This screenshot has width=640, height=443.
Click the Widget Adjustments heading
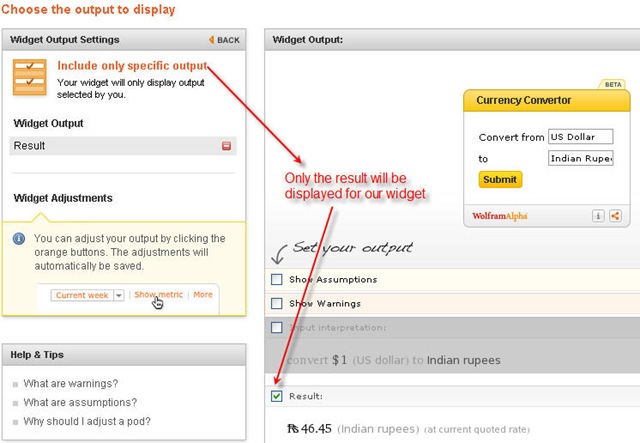tap(63, 198)
